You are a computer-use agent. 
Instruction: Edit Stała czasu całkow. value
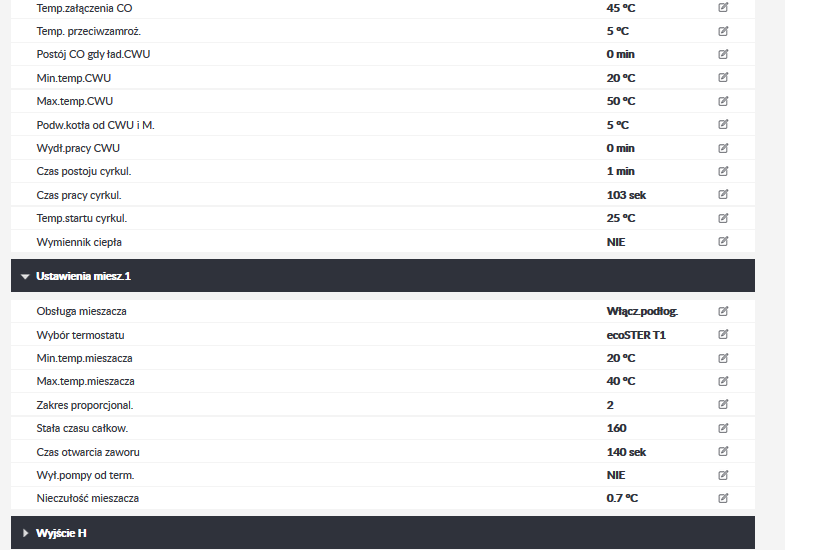(x=723, y=428)
